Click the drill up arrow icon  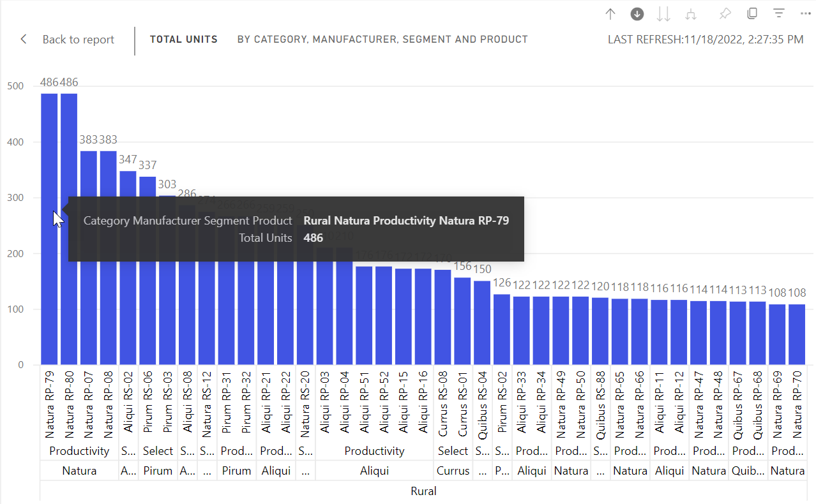coord(610,13)
